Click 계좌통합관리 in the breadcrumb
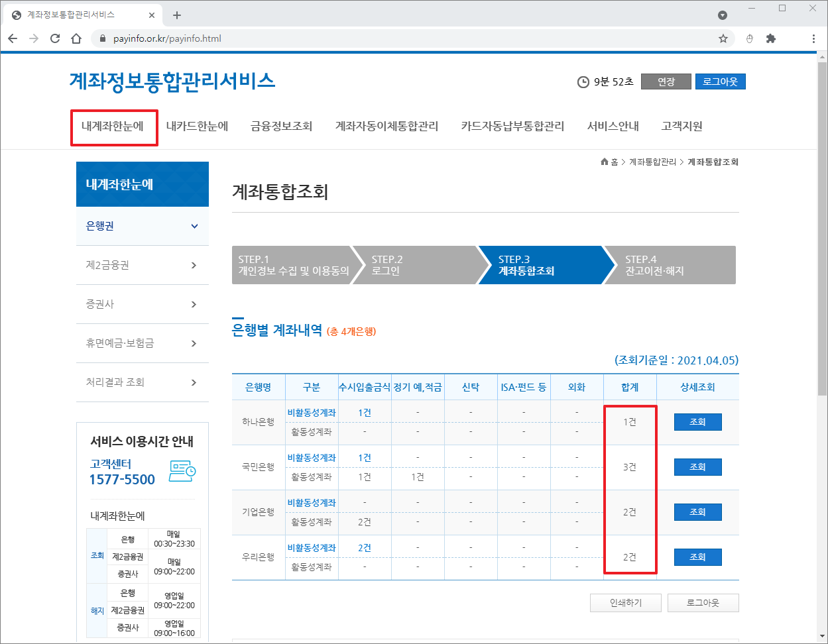Image resolution: width=828 pixels, height=644 pixels. point(653,162)
